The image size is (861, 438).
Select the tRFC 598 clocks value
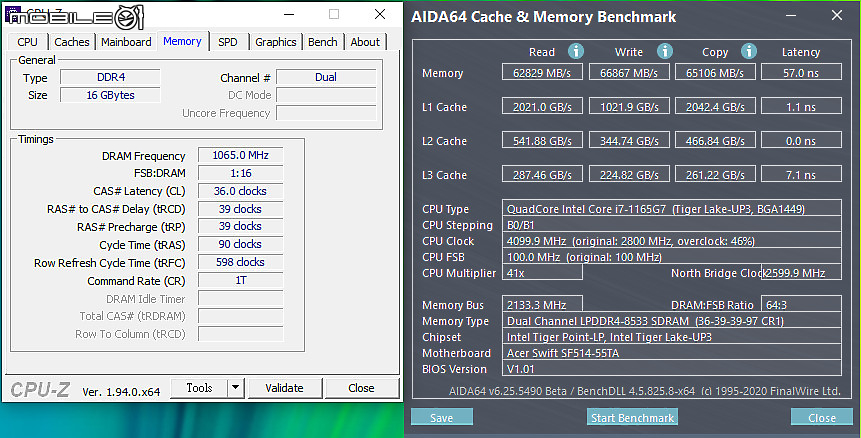[x=241, y=262]
